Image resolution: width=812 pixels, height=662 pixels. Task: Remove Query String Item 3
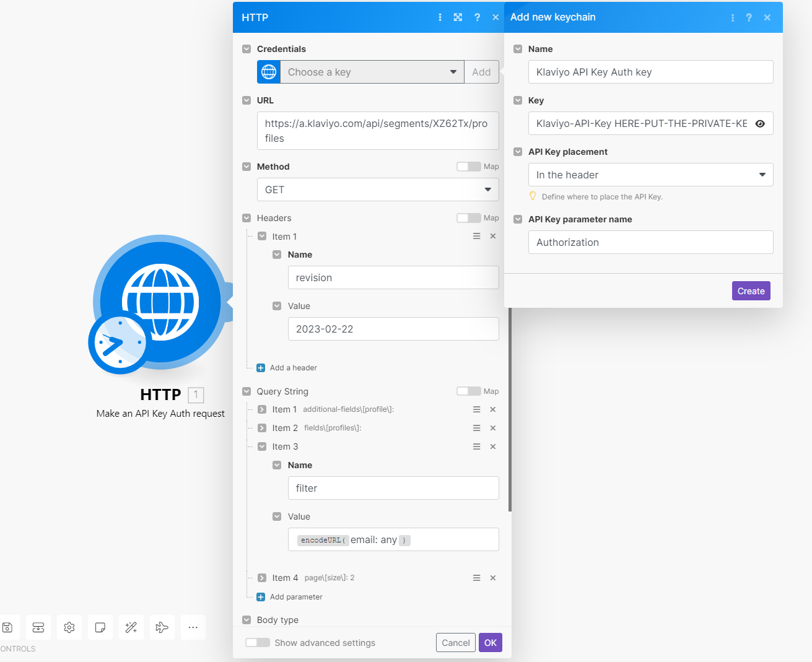pos(493,446)
